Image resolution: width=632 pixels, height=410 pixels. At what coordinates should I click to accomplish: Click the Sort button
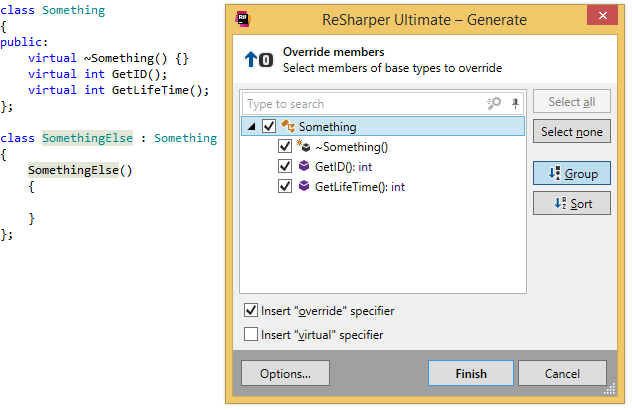pyautogui.click(x=572, y=204)
